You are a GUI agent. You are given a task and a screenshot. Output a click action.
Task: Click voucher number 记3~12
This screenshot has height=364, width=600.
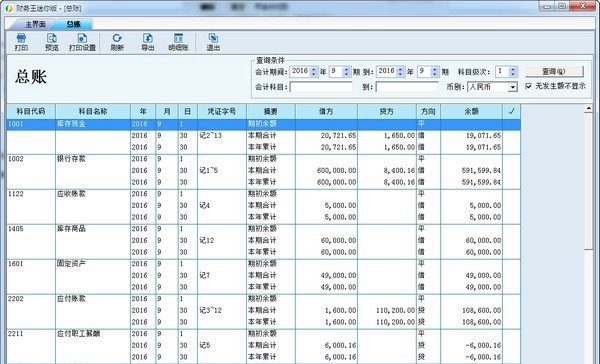[x=210, y=310]
